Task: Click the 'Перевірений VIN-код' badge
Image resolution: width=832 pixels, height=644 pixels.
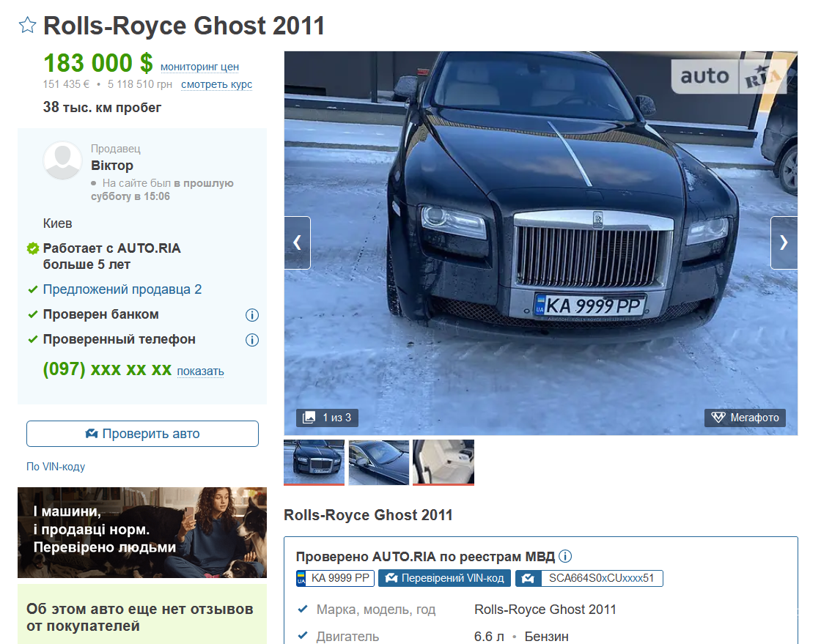Action: 445,578
